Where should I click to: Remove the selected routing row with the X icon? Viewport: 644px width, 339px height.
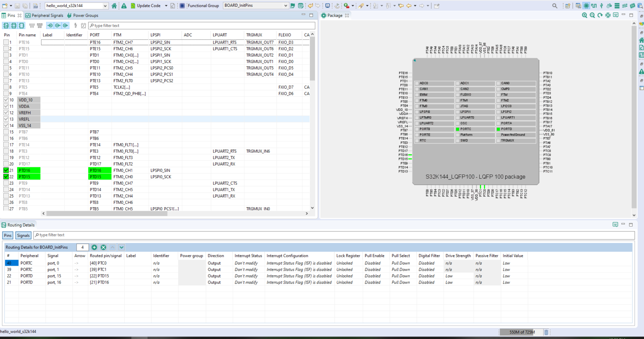point(103,248)
